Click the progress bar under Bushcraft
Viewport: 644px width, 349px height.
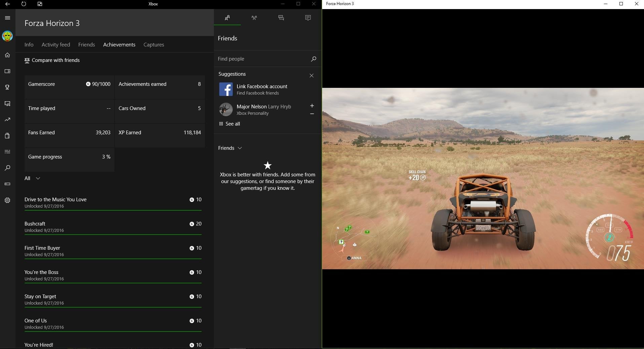113,235
